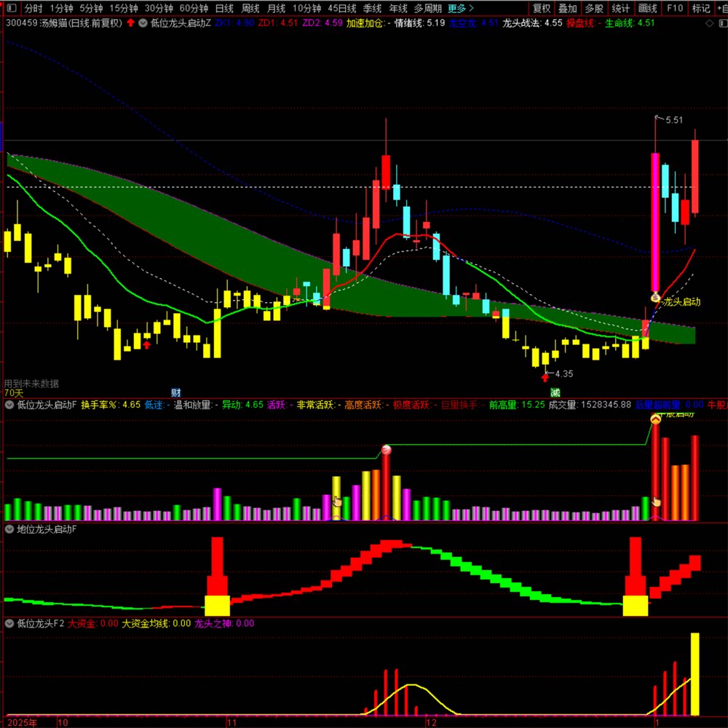728x728 pixels.
Task: Click the 减 marker below the chart
Action: tap(555, 393)
